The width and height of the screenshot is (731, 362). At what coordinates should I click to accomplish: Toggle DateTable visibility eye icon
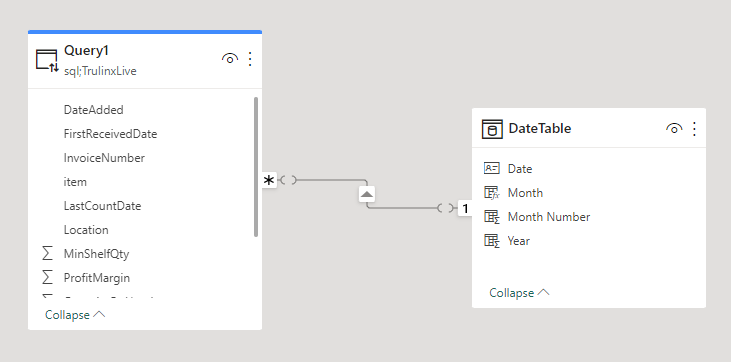[x=674, y=128]
